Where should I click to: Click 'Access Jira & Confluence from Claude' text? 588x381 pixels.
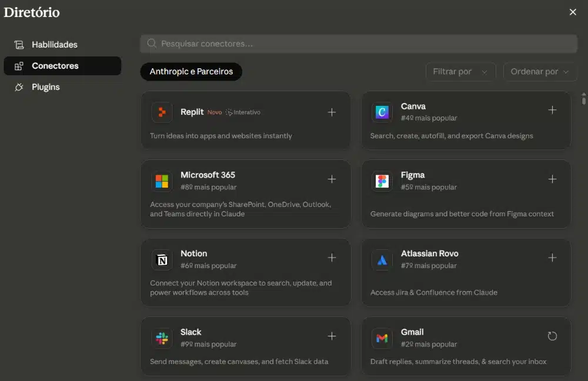click(434, 292)
